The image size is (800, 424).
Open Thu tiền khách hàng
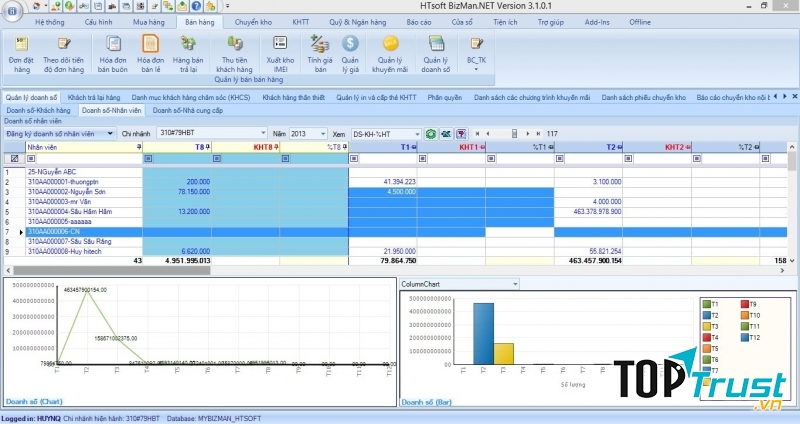point(234,55)
